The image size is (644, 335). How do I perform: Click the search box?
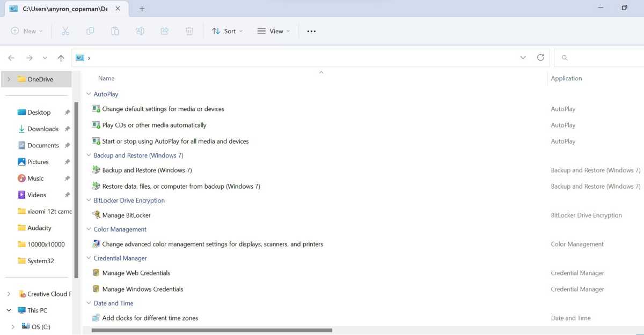point(599,57)
